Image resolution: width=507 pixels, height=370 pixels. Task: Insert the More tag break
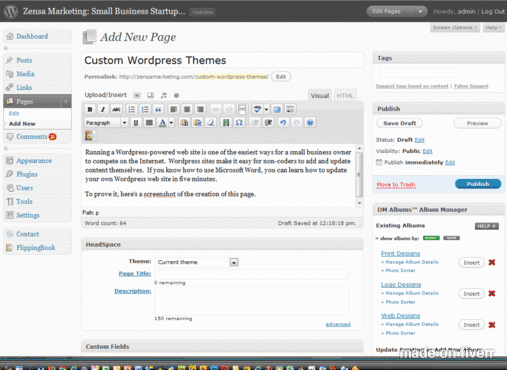242,109
